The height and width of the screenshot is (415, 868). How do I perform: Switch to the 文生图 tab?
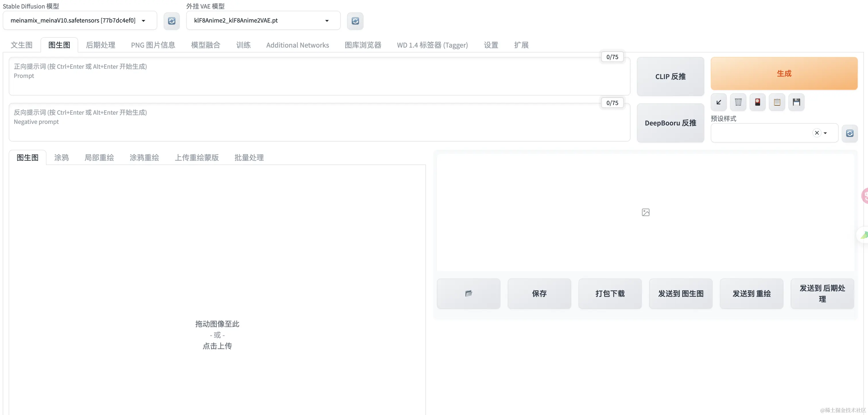pyautogui.click(x=22, y=45)
